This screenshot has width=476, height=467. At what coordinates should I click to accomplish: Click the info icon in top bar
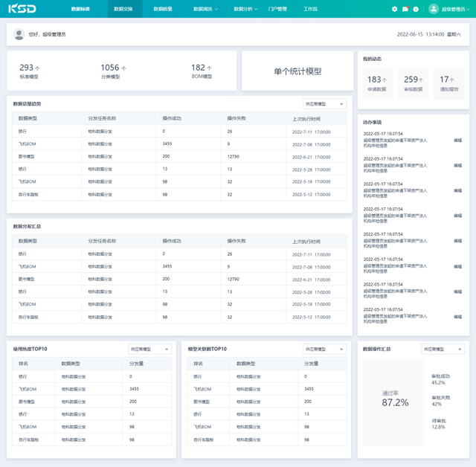pyautogui.click(x=416, y=9)
